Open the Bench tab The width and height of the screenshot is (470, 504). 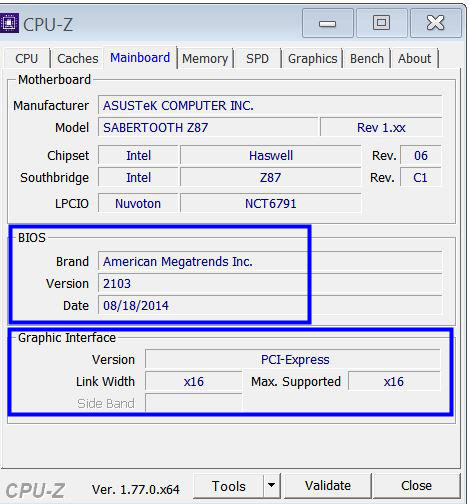367,59
